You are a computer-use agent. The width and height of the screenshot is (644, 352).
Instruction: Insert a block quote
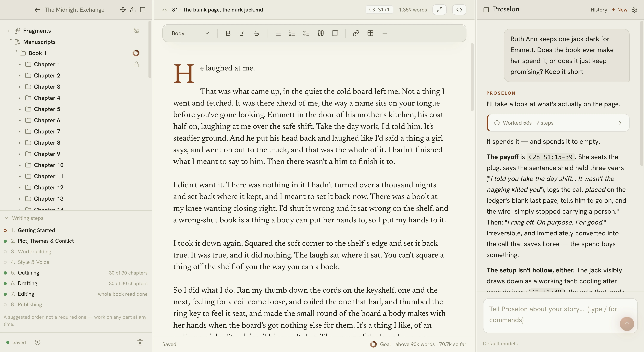pyautogui.click(x=321, y=33)
